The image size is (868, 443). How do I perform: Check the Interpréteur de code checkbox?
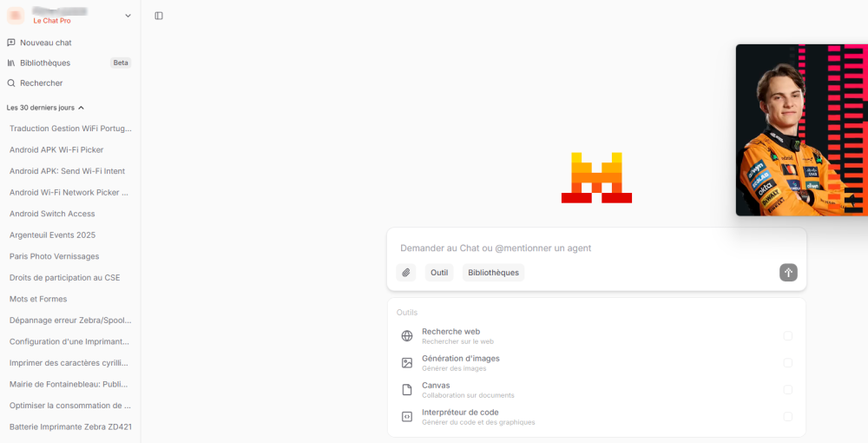point(788,416)
